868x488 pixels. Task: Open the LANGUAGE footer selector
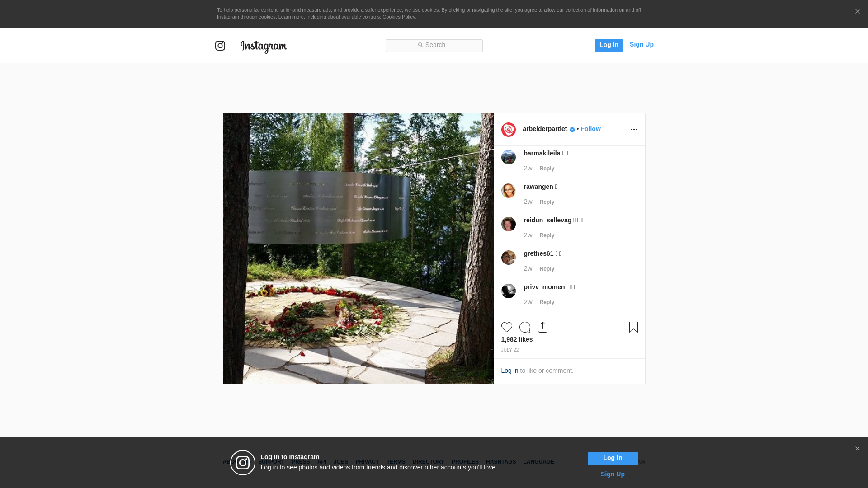click(x=538, y=462)
